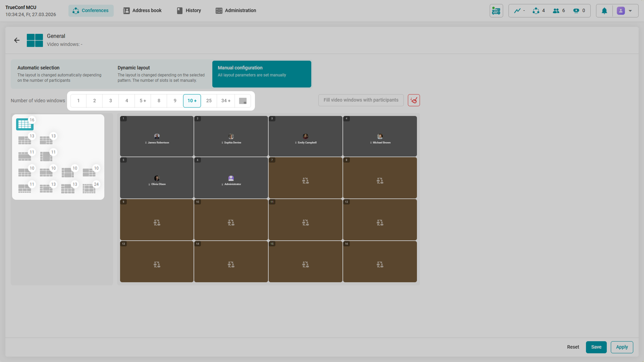Choose 5+ video windows option
Image resolution: width=644 pixels, height=362 pixels.
coord(143,101)
